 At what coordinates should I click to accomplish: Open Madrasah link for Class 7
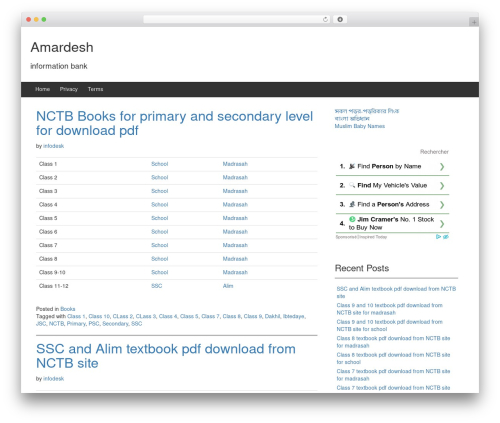[x=235, y=245]
